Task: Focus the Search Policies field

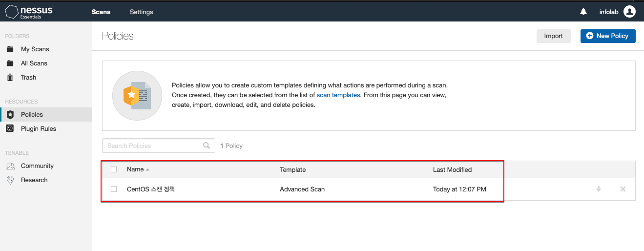Action: tap(159, 146)
